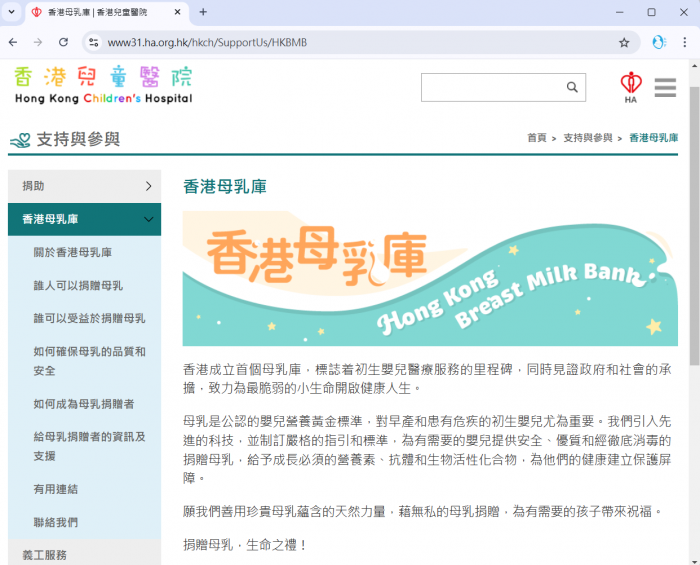Open 義工服務 sidebar menu item
This screenshot has height=565, width=700.
pos(84,555)
